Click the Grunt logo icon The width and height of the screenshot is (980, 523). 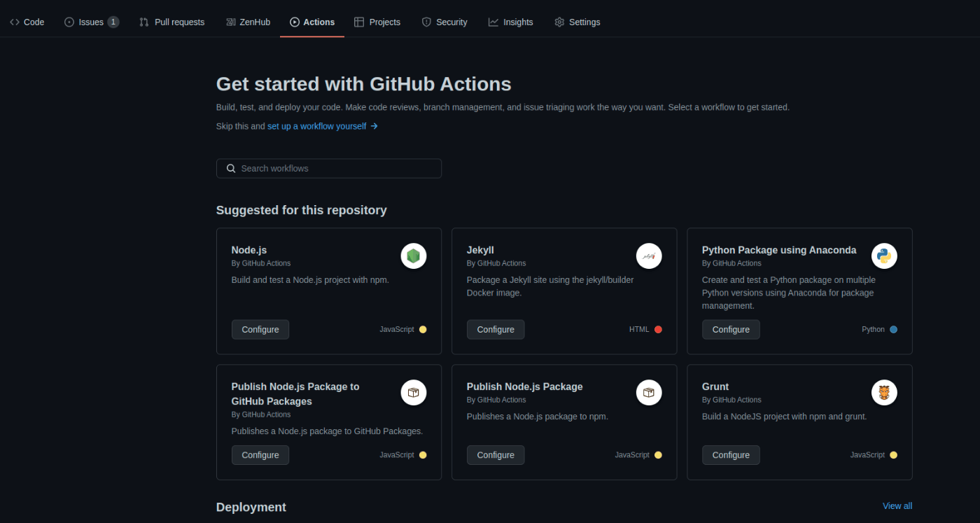(x=884, y=393)
